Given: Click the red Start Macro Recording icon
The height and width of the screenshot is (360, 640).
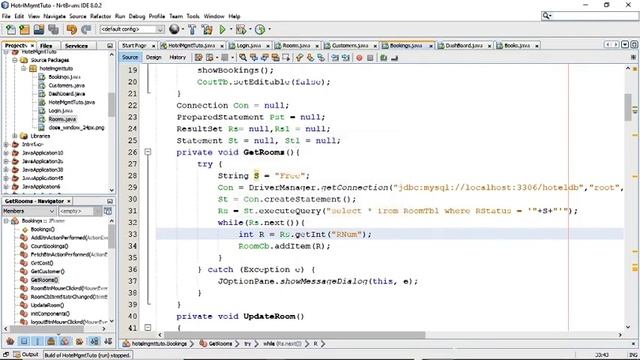Looking at the screenshot, I should coord(359,58).
